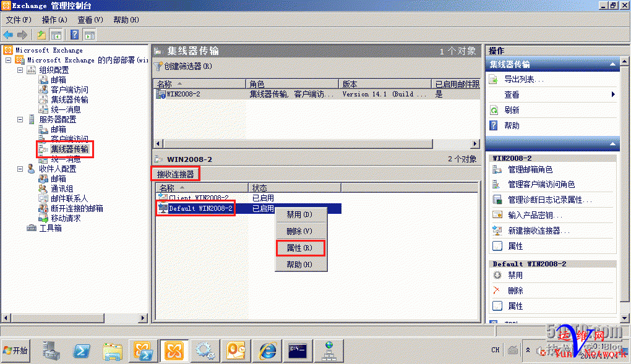The height and width of the screenshot is (364, 631).
Task: Select 集线器传输 under 服务器配置
Action: (x=70, y=149)
